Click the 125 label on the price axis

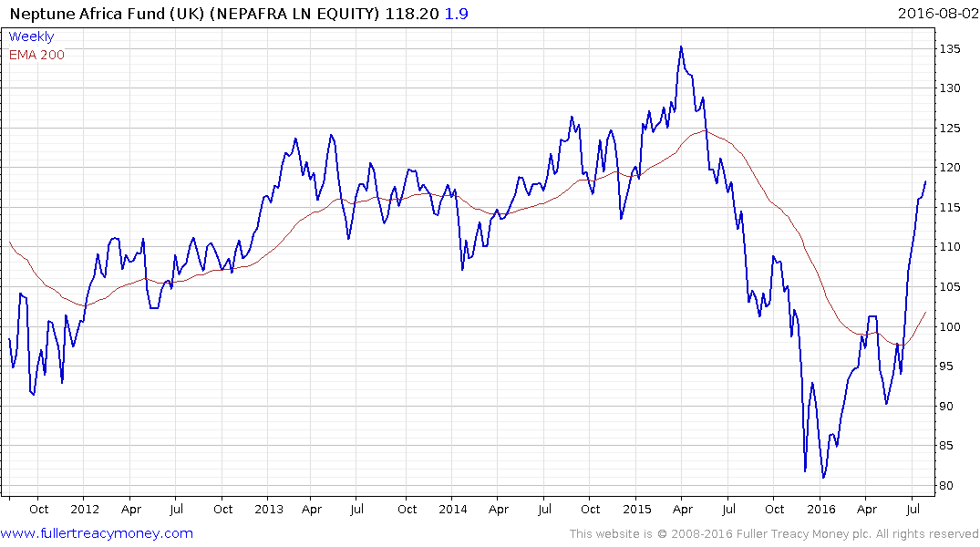point(950,129)
